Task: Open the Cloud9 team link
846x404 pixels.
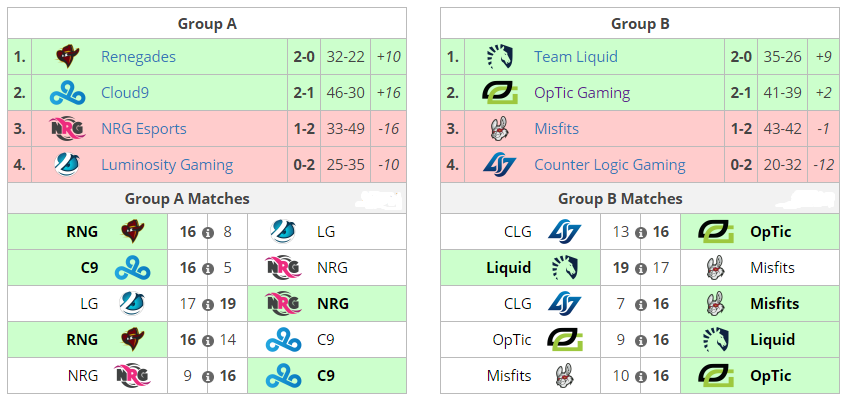Action: 125,93
